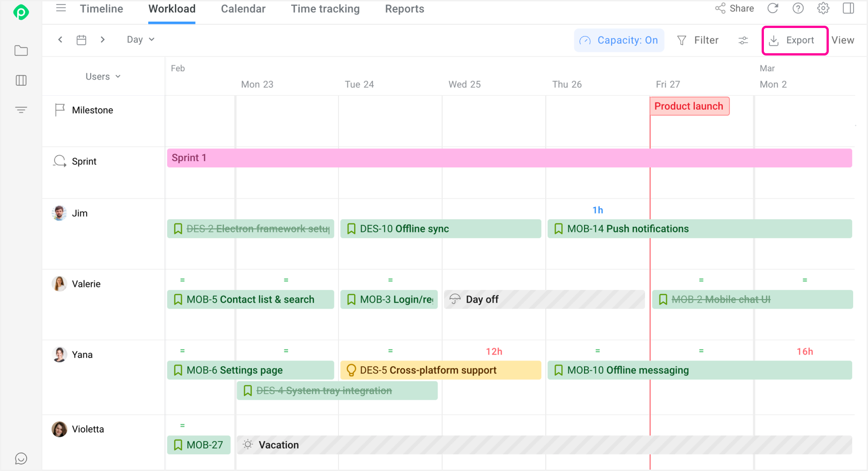Open the settings gear icon

(x=823, y=8)
